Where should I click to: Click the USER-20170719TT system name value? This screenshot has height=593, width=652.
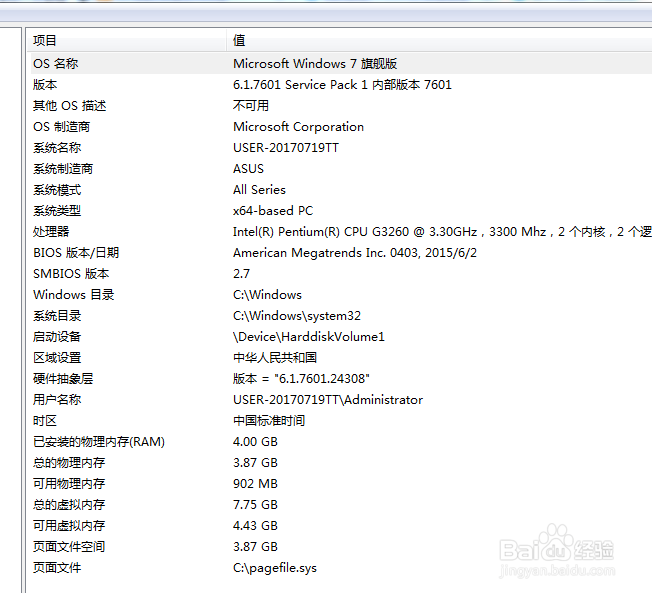coord(286,148)
